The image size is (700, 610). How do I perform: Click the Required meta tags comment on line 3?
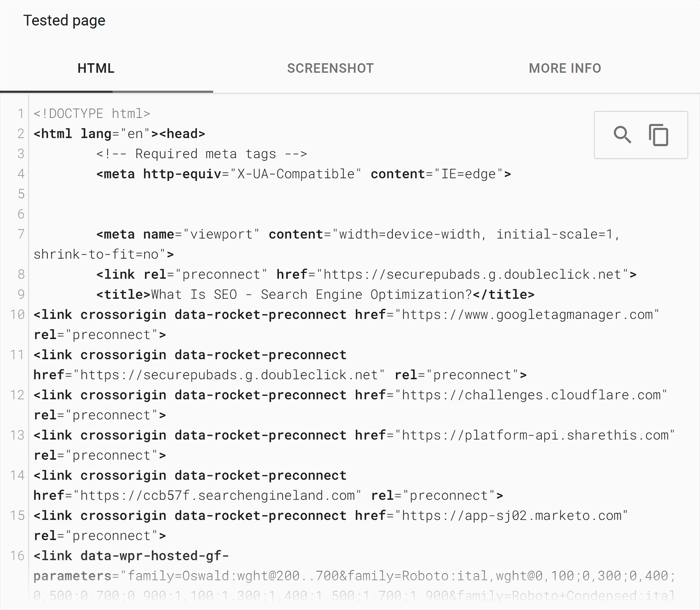point(202,153)
